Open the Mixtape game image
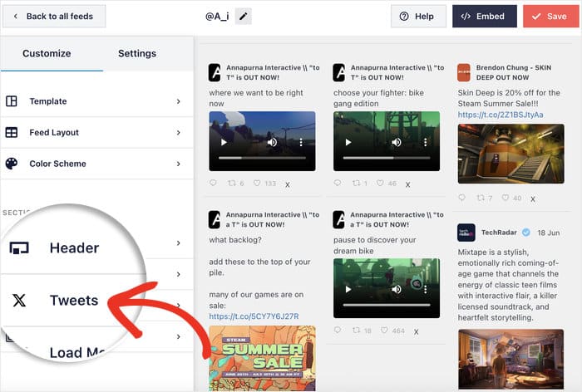This screenshot has height=392, width=582. 510,359
